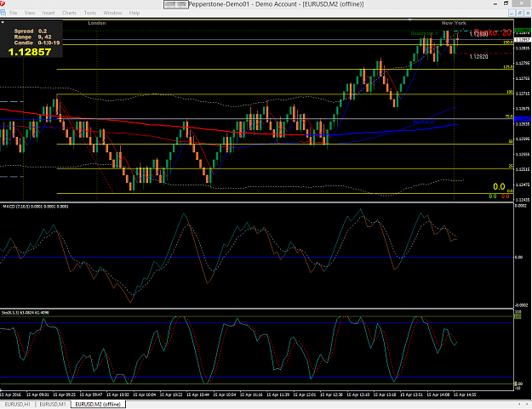The width and height of the screenshot is (532, 409).
Task: Open the File menu
Action: 14,13
